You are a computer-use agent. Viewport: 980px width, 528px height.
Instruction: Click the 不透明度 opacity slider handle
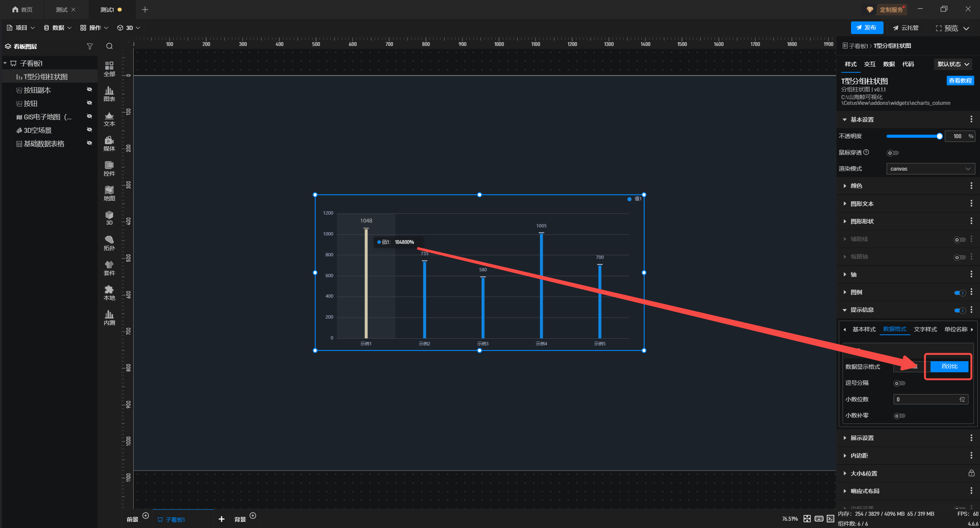[x=939, y=136]
